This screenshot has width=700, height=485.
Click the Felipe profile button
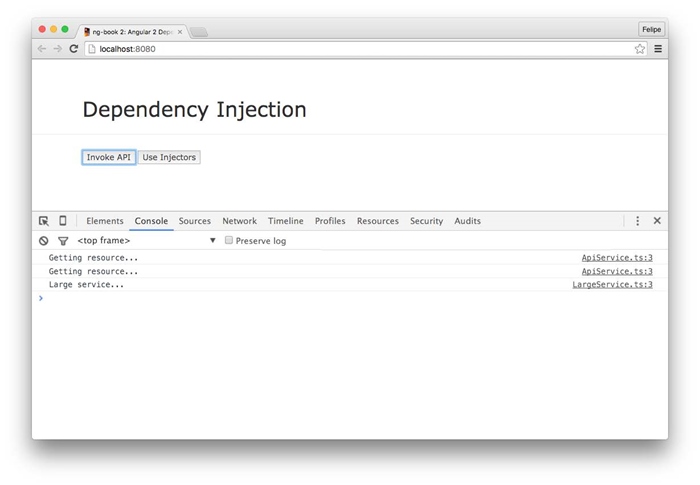[x=651, y=30]
